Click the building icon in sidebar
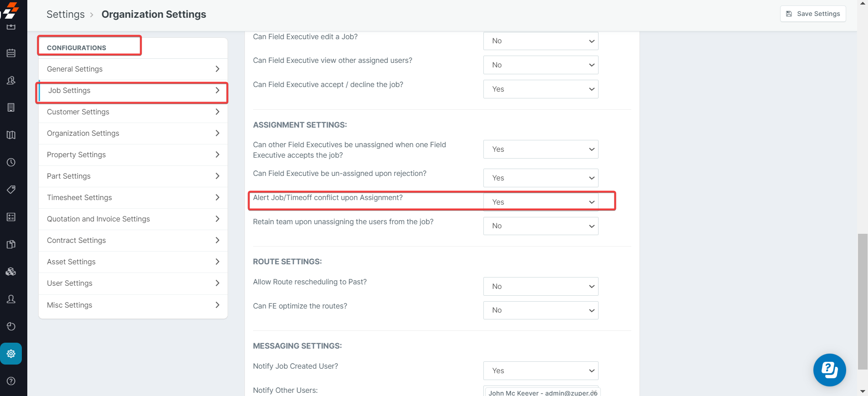 [x=11, y=108]
